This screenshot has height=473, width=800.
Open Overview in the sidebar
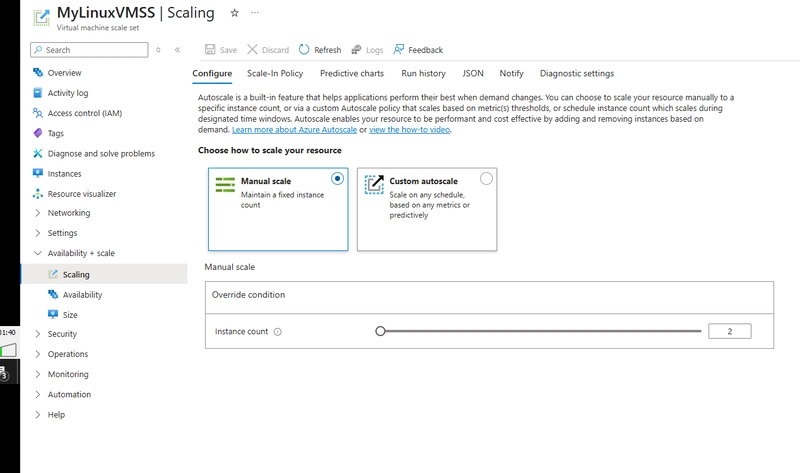(64, 72)
